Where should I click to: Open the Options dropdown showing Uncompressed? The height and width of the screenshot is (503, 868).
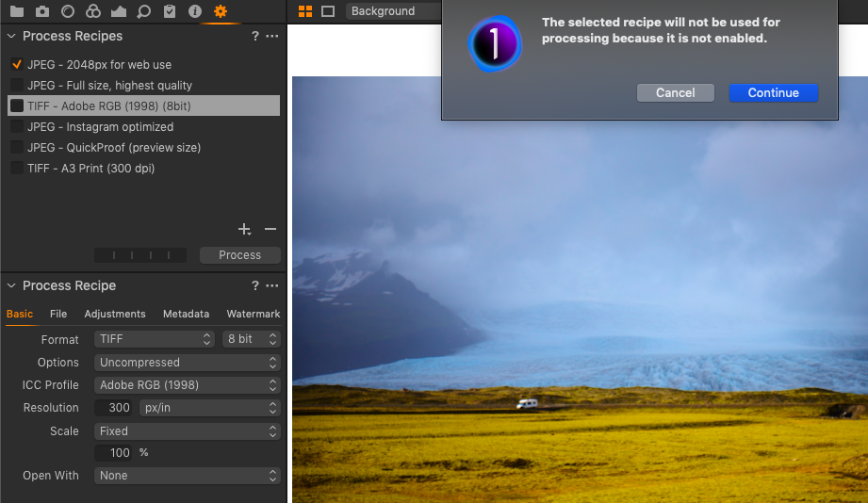188,363
